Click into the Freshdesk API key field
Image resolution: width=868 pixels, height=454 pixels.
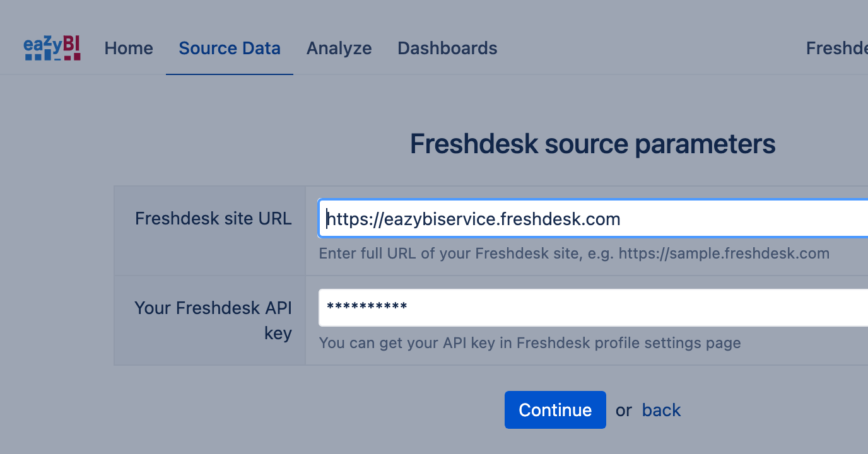pyautogui.click(x=631, y=308)
